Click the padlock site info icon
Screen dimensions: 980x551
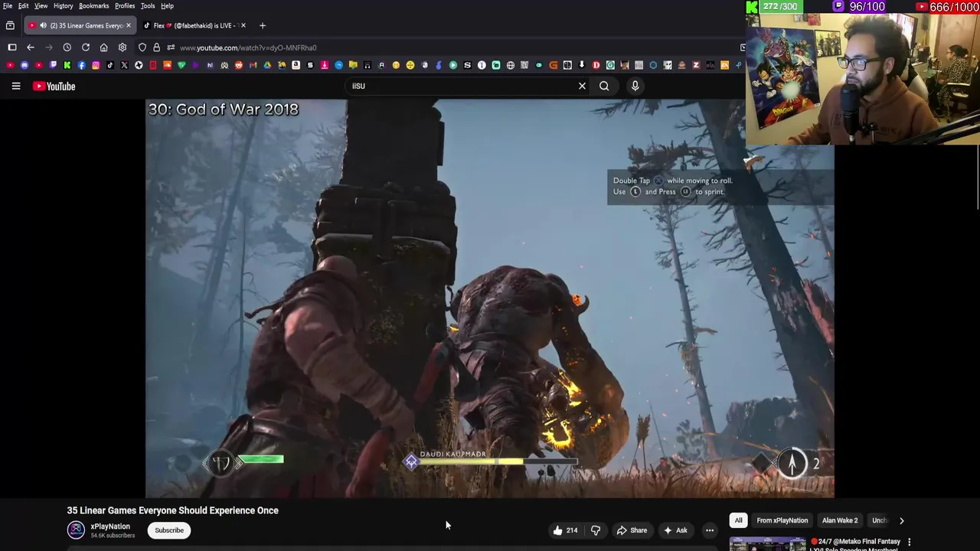click(x=156, y=47)
